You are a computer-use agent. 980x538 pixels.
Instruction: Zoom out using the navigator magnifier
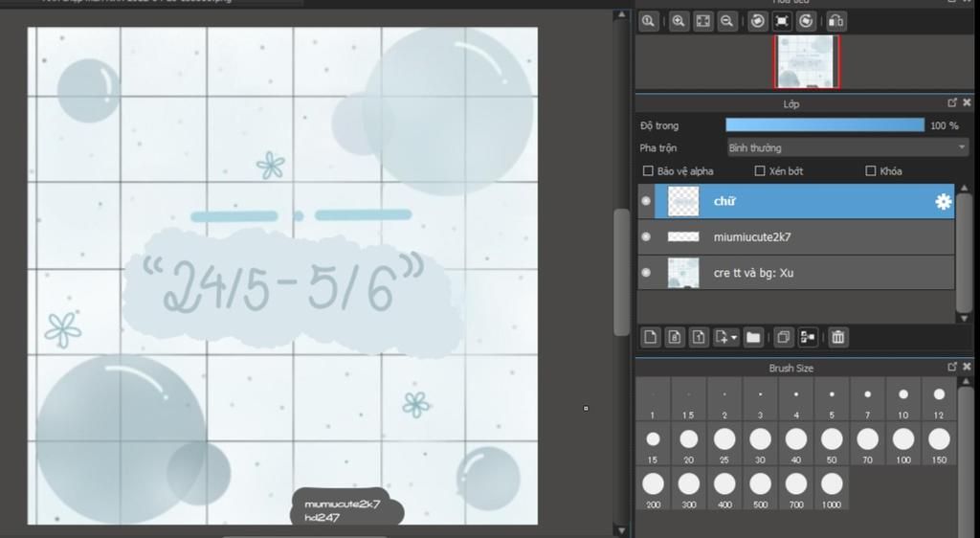click(x=727, y=21)
